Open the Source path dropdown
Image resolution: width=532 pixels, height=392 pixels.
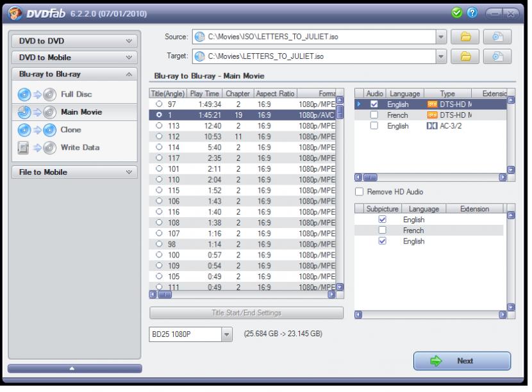click(441, 37)
